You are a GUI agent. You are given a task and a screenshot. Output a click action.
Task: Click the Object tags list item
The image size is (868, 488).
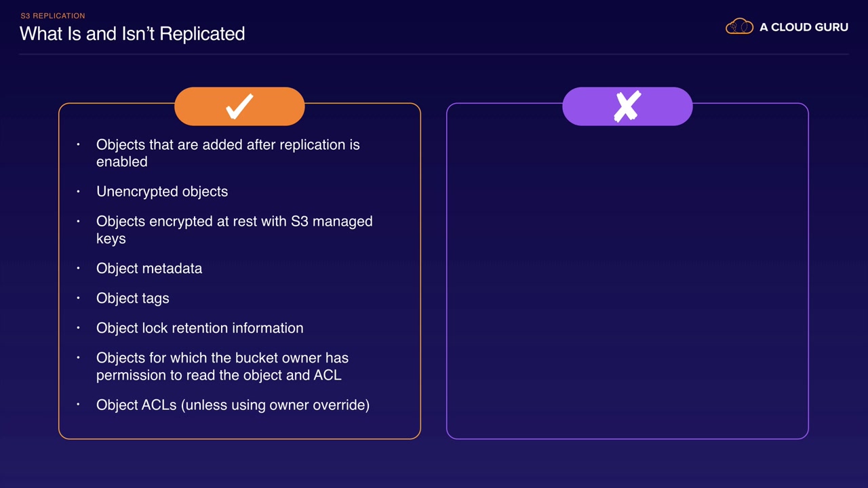[x=133, y=298]
